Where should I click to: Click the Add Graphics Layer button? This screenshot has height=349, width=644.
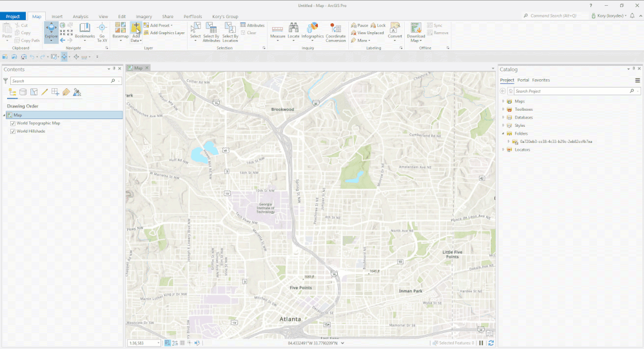coord(164,33)
